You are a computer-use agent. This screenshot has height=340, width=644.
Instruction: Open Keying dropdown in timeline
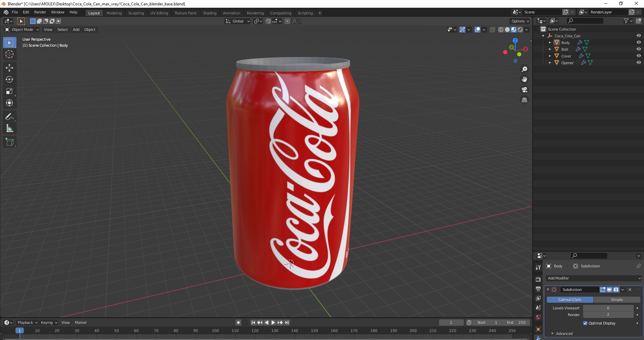click(49, 323)
